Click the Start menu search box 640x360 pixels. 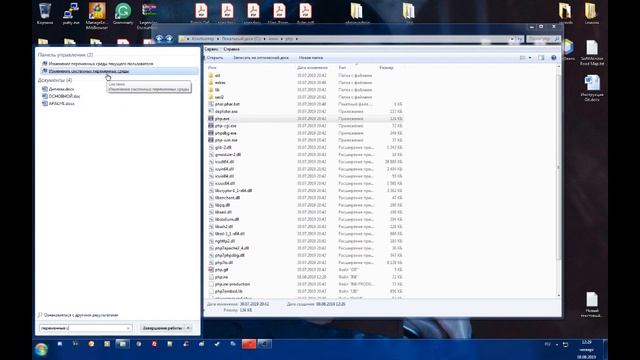point(85,328)
